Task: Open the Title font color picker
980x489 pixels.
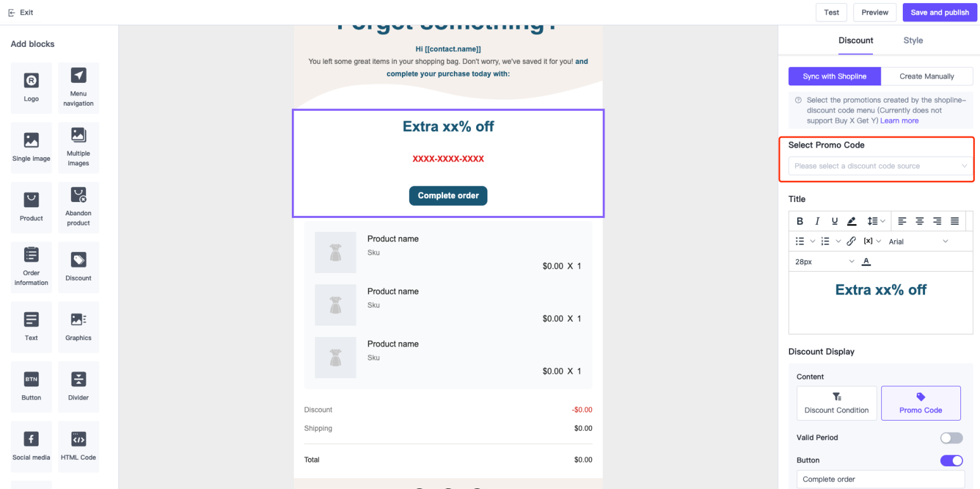Action: [x=866, y=262]
